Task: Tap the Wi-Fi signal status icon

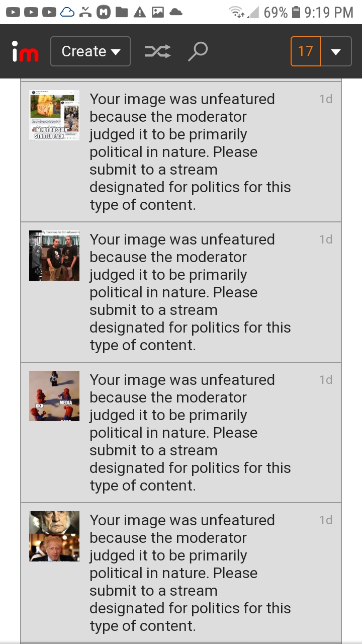Action: click(x=236, y=12)
